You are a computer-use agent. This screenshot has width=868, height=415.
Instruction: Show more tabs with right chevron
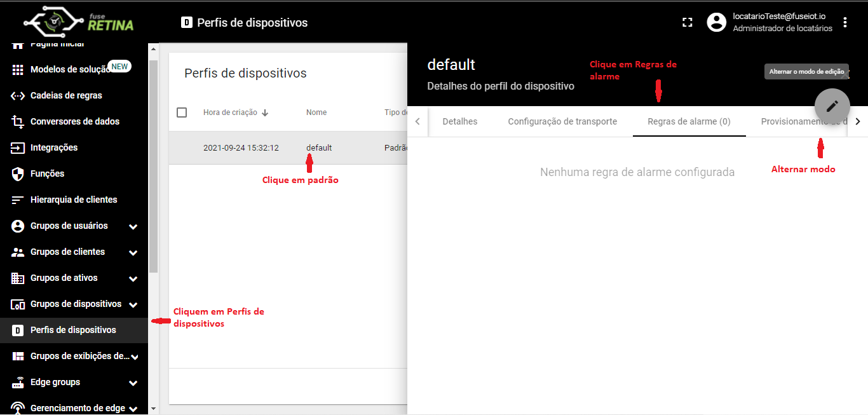point(858,121)
